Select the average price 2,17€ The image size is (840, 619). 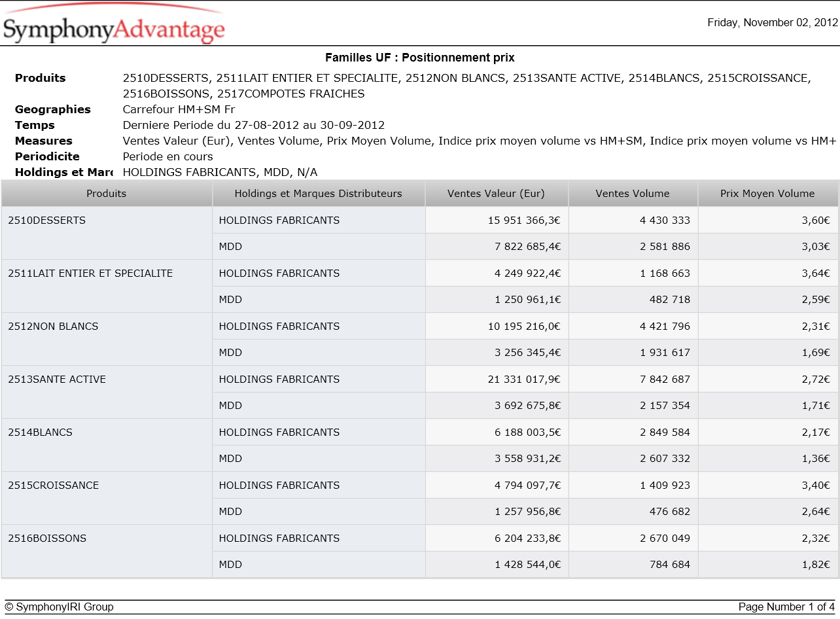coord(816,433)
